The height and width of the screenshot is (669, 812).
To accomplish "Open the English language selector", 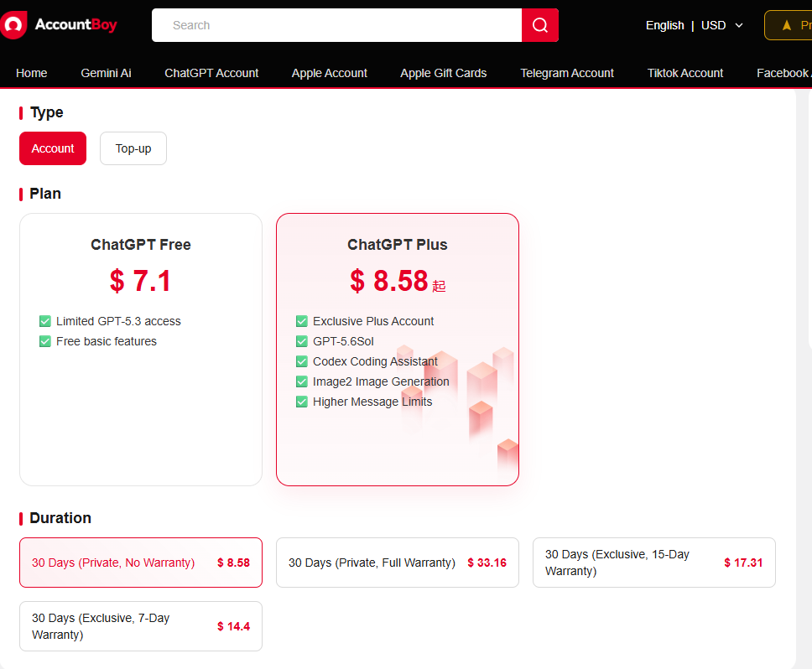I will [x=665, y=25].
